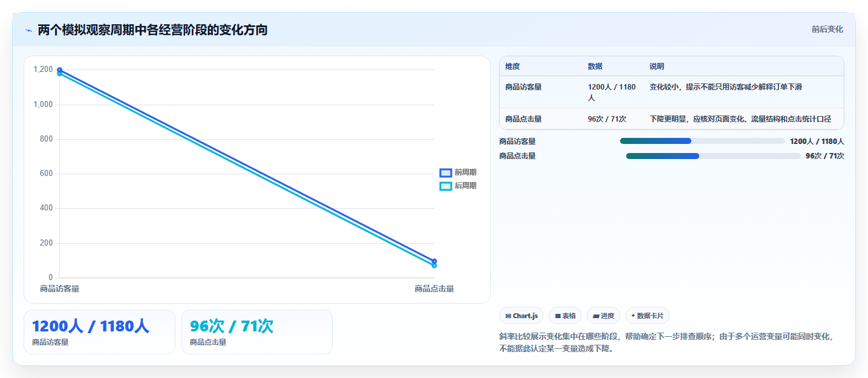Click the progress value 1200人 / 1180人
The width and height of the screenshot is (868, 378).
tap(817, 141)
